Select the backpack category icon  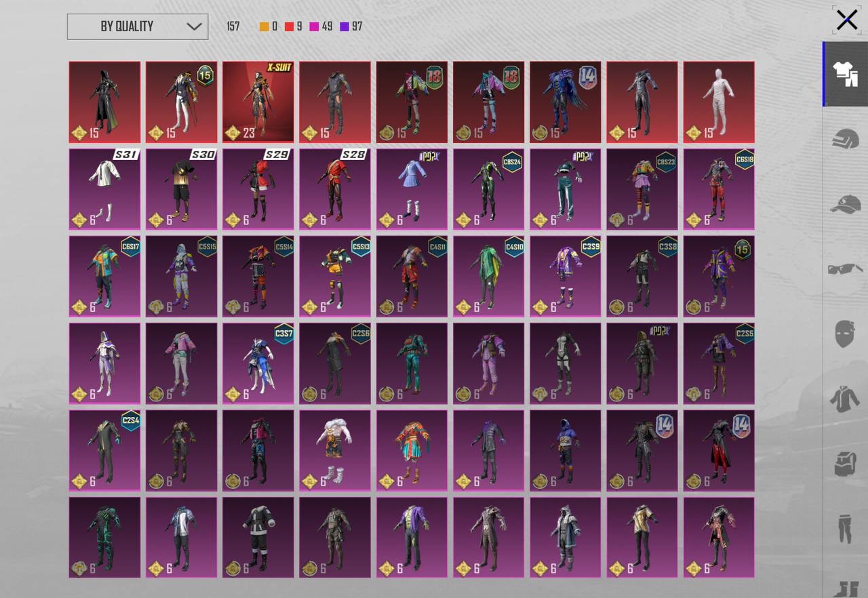click(x=845, y=464)
